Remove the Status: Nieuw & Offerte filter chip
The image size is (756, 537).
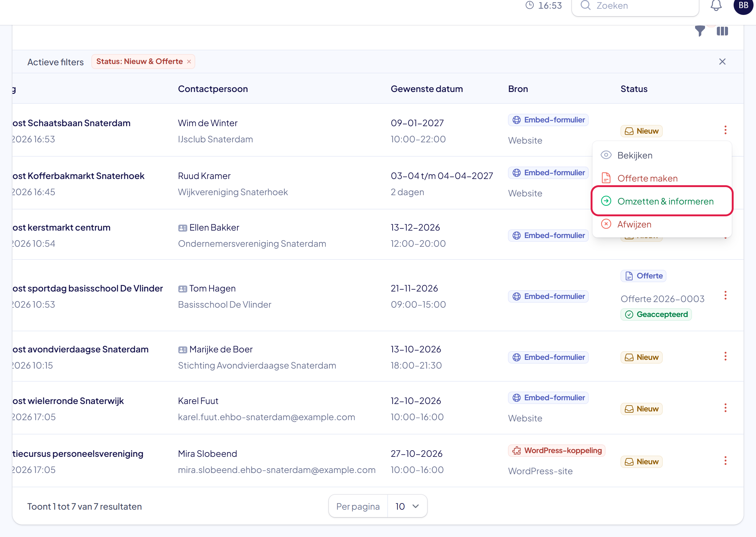pos(189,62)
